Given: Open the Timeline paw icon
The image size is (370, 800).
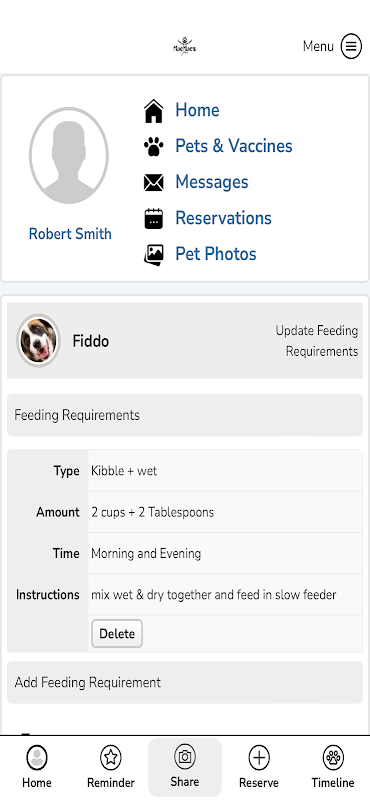Looking at the screenshot, I should (333, 758).
